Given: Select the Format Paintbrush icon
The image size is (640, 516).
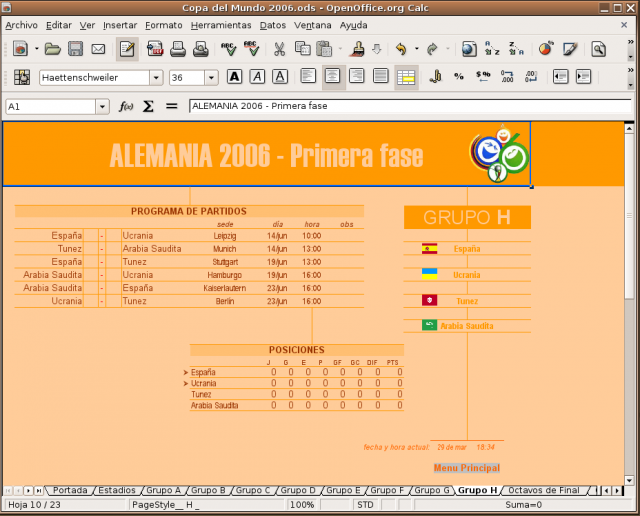Looking at the screenshot, I should (x=358, y=49).
